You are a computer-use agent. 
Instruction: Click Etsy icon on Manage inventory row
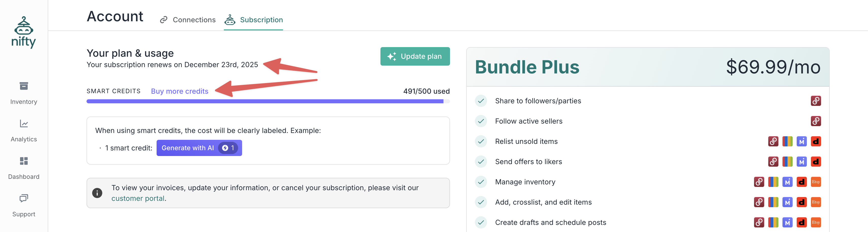point(815,182)
